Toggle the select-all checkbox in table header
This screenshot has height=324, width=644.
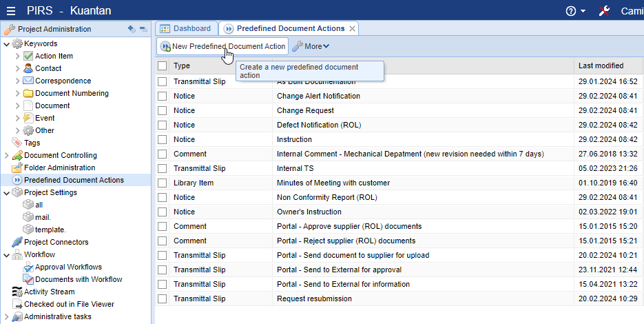pos(162,66)
